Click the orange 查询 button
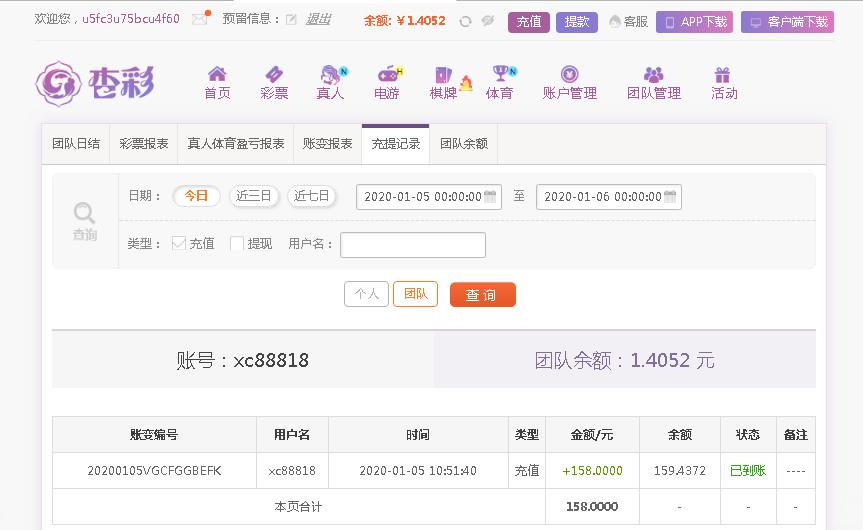This screenshot has height=530, width=863. click(x=483, y=294)
